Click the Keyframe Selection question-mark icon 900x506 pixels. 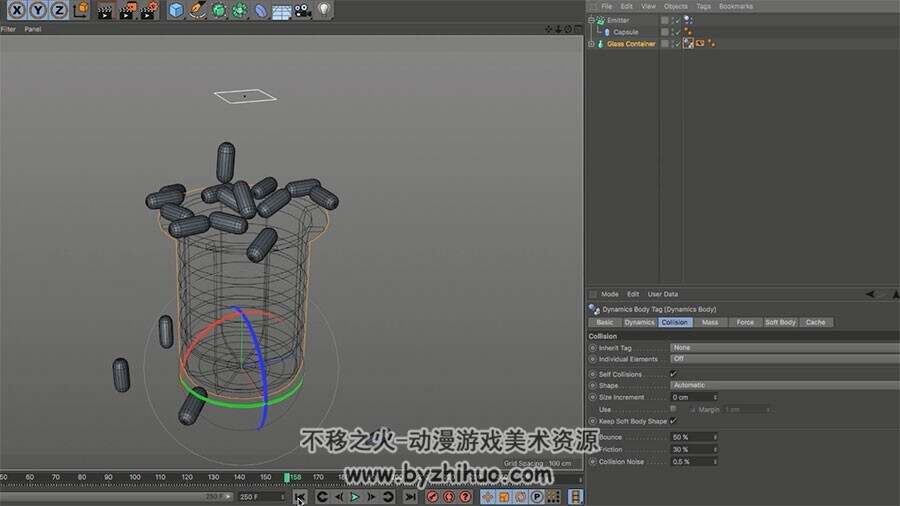click(x=465, y=497)
